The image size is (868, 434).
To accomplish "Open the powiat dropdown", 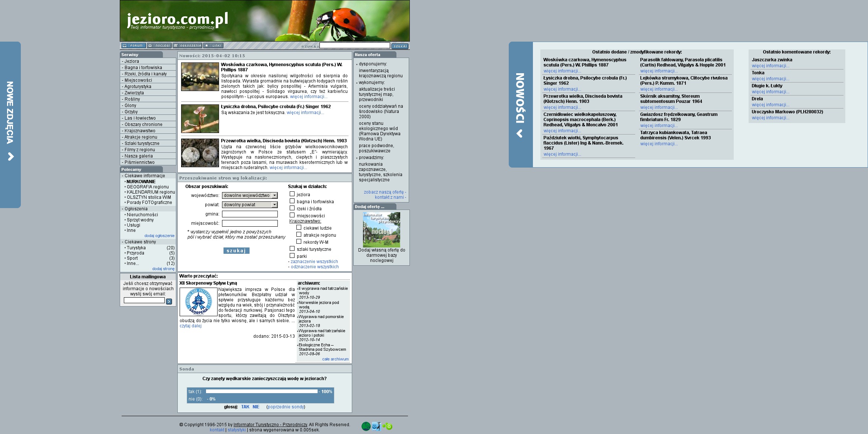I will point(250,205).
